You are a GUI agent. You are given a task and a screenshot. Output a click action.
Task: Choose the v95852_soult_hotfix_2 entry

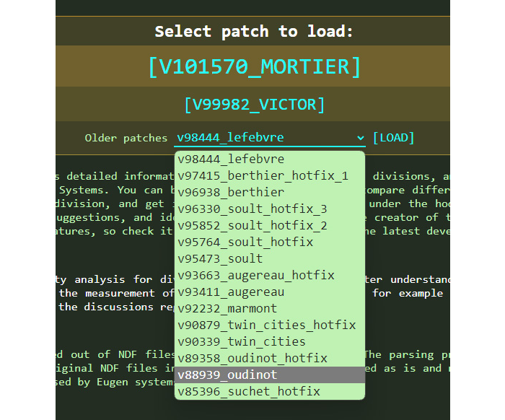[252, 225]
